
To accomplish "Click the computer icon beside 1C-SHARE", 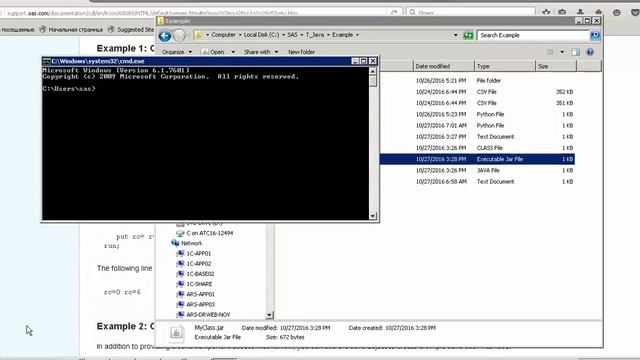I will tap(180, 284).
